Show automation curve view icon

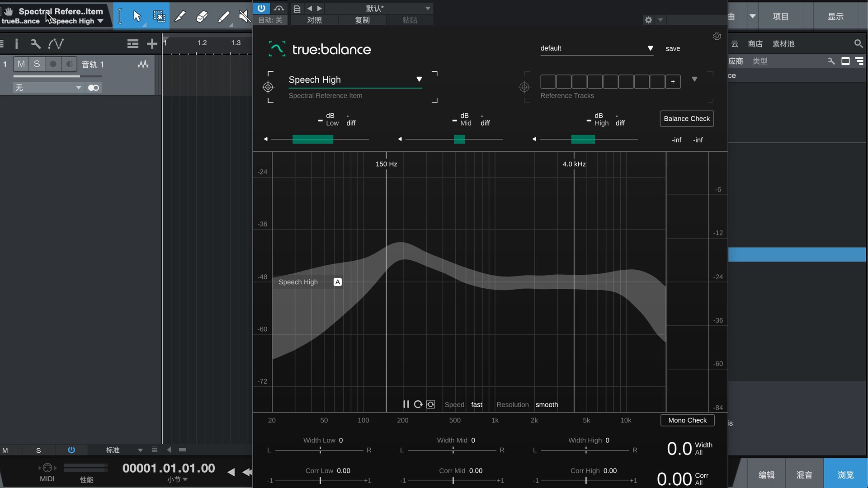[x=56, y=44]
